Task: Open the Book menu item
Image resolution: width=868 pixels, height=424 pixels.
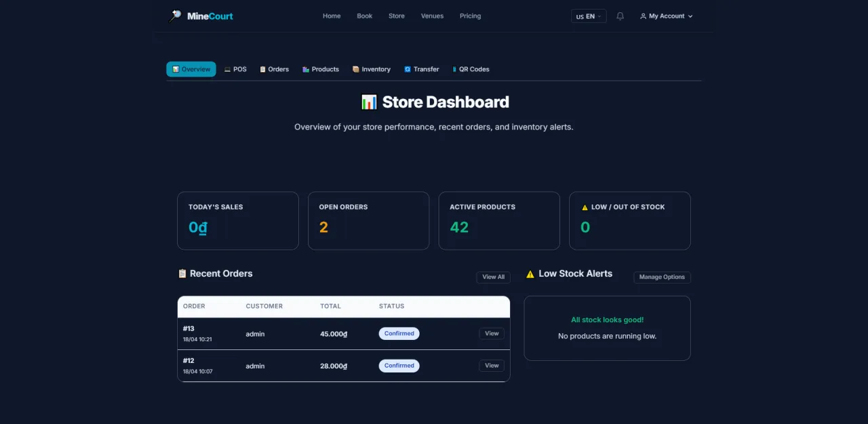Action: click(365, 16)
